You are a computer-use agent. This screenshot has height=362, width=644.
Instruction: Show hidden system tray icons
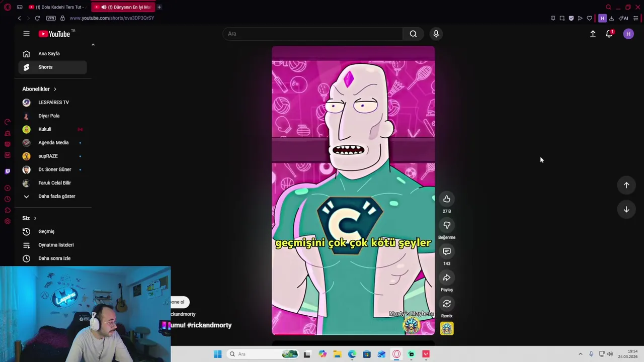580,354
